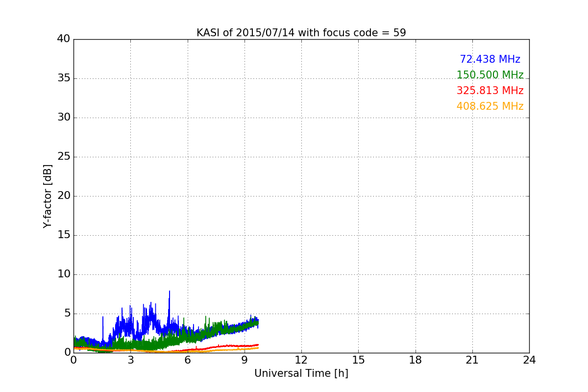588x392 pixels.
Task: Click the y-axis tick label 30
Action: tap(64, 118)
